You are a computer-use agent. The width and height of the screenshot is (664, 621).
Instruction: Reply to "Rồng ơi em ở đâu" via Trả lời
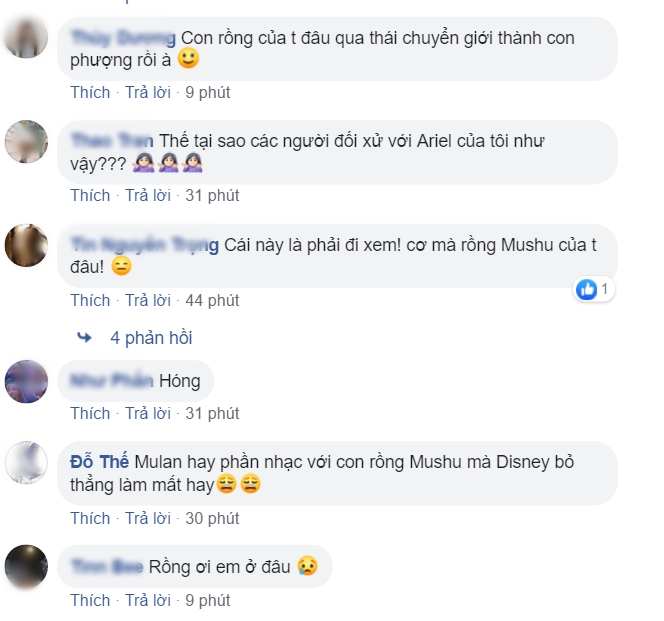148,600
